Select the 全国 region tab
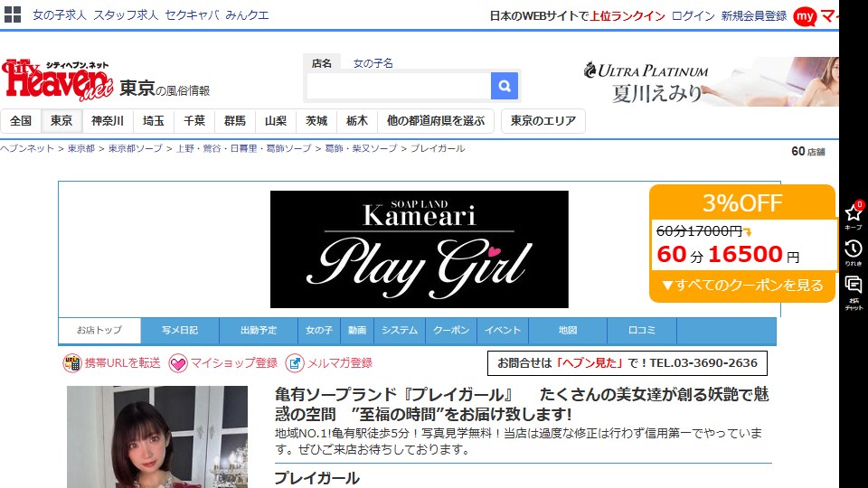Image resolution: width=868 pixels, height=488 pixels. [x=21, y=120]
